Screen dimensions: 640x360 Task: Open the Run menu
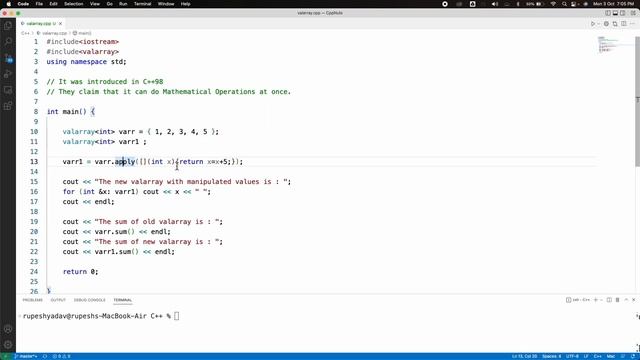click(123, 4)
